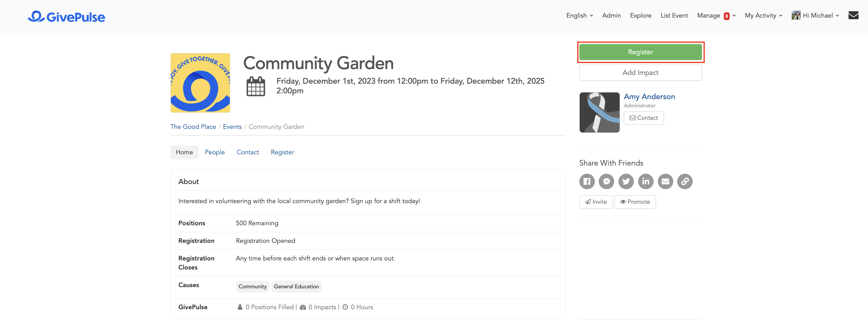This screenshot has height=325, width=868.
Task: Click 'Administrator' label under Amy Anderson
Action: coord(639,106)
